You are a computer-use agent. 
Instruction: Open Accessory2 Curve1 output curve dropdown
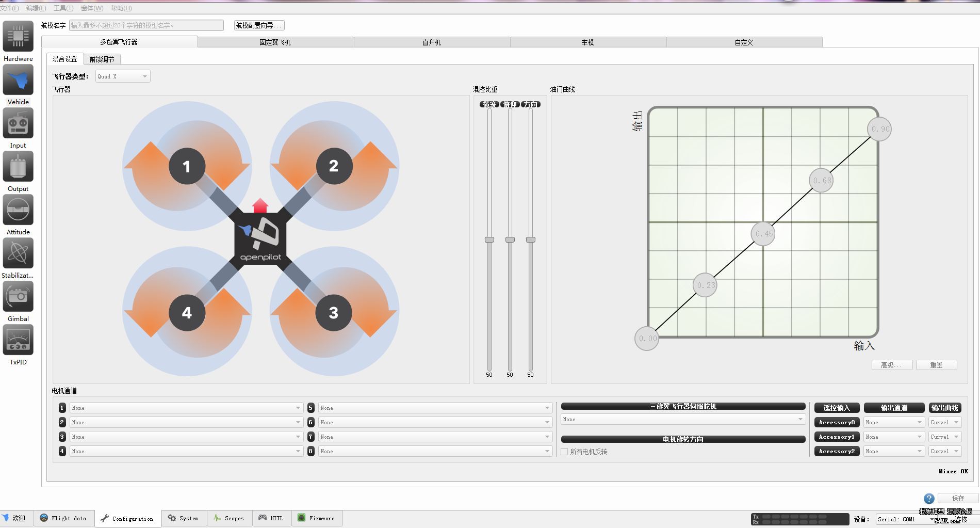[x=945, y=451]
